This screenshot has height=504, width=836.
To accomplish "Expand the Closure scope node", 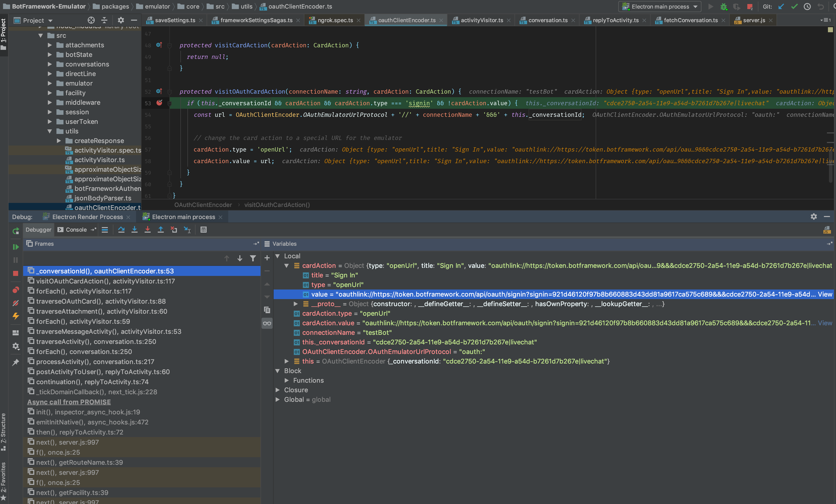I will (x=278, y=390).
